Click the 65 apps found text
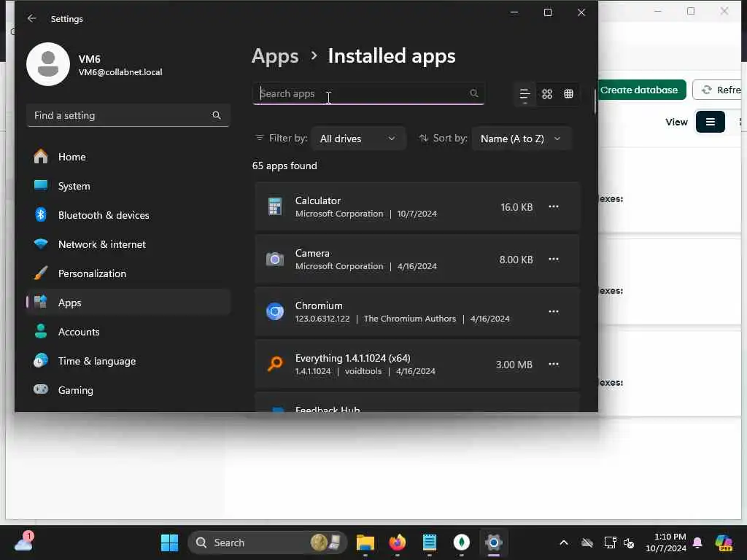The image size is (747, 560). (x=285, y=166)
